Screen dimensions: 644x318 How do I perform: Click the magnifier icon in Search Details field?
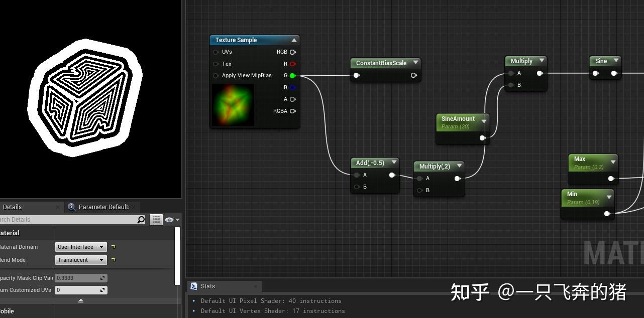point(141,220)
